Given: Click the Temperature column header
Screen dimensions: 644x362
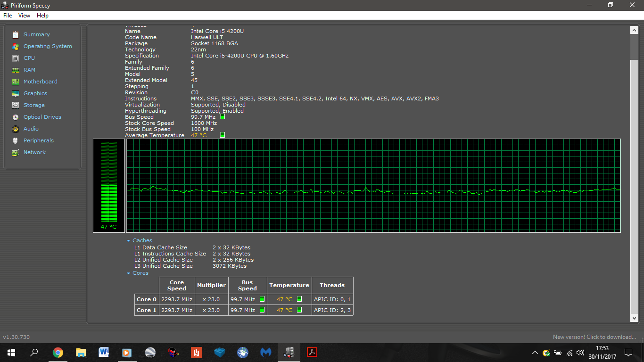Looking at the screenshot, I should click(289, 285).
